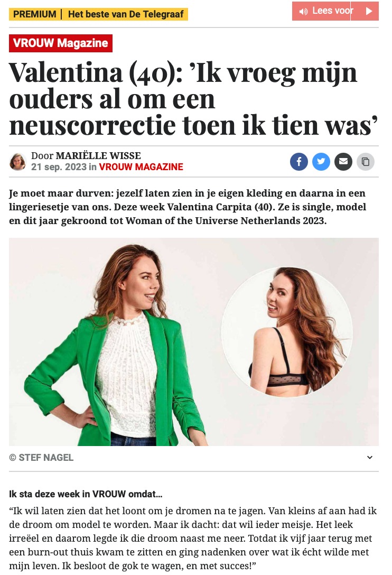Open author Mariëlle Wisse's avatar
The width and height of the screenshot is (392, 575).
17,162
